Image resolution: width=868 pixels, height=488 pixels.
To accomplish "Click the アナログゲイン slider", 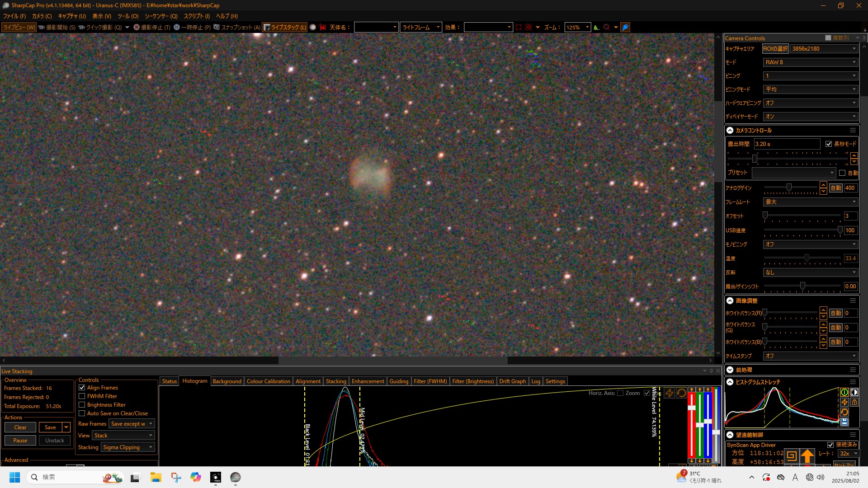I will tap(789, 188).
